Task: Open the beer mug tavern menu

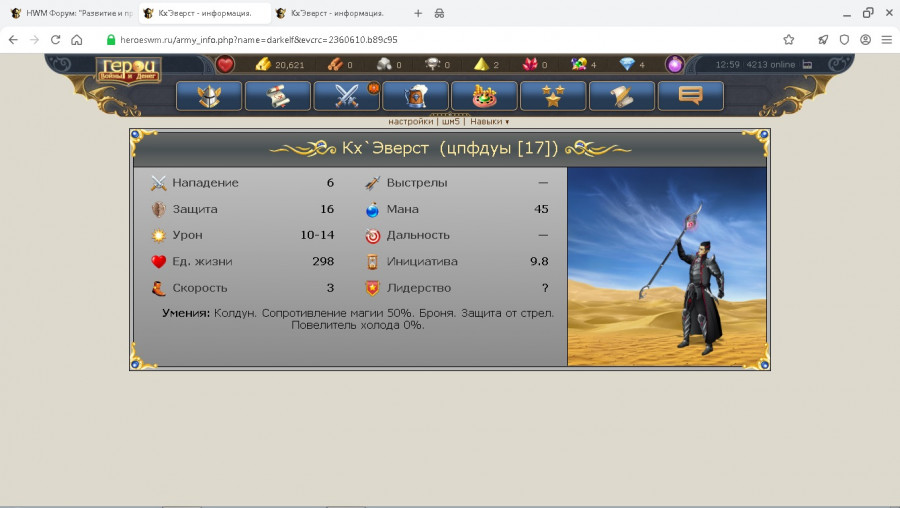Action: 416,95
